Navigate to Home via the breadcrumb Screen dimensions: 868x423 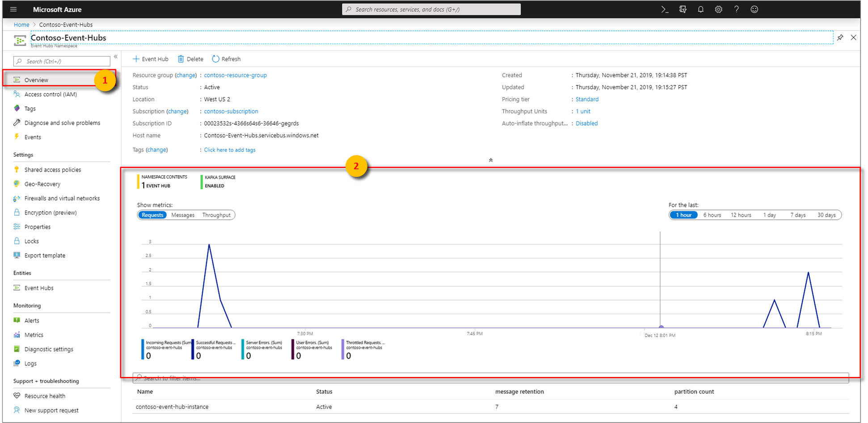[x=21, y=24]
